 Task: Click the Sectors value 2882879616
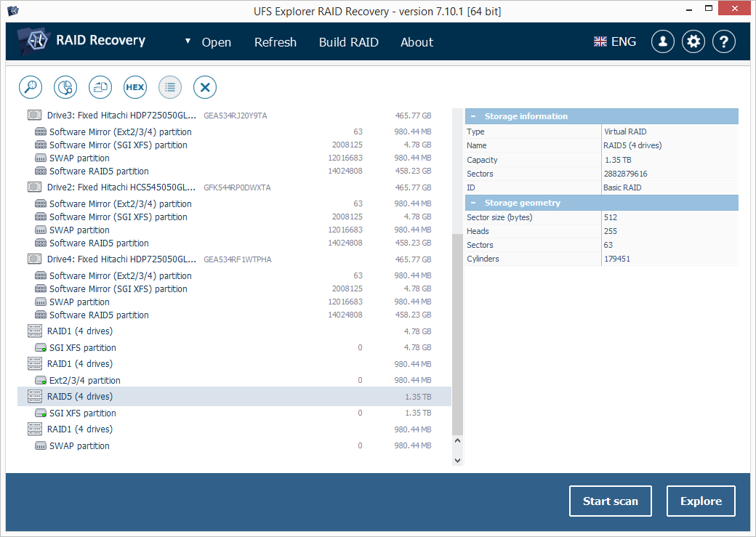(x=625, y=174)
